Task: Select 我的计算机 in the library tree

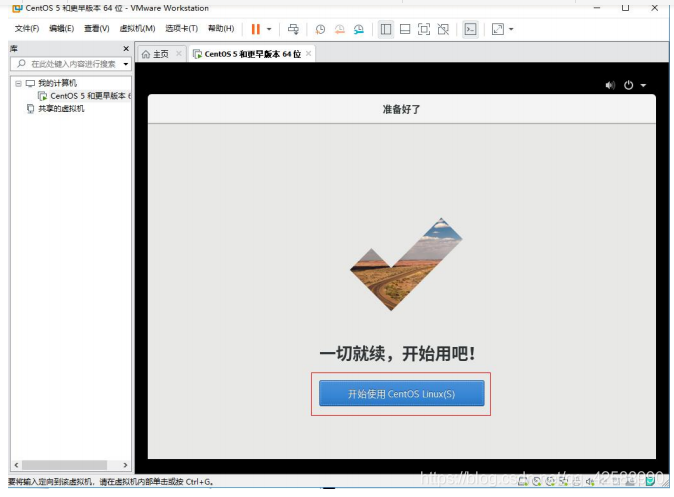Action: (x=57, y=83)
